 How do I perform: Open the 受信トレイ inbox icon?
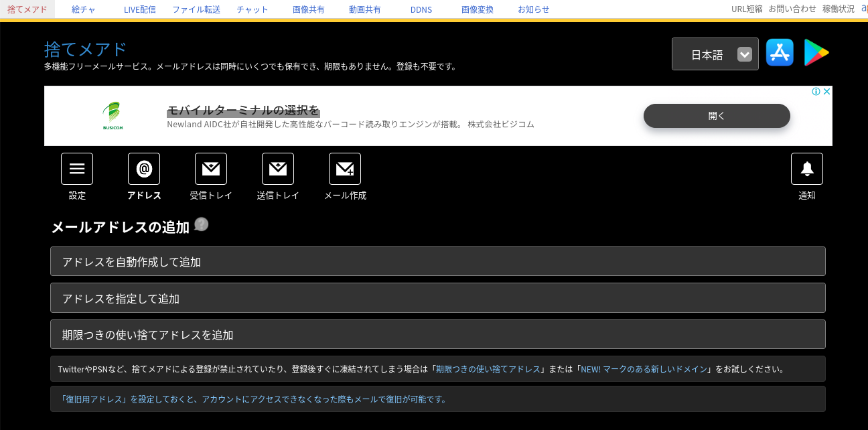(x=211, y=169)
